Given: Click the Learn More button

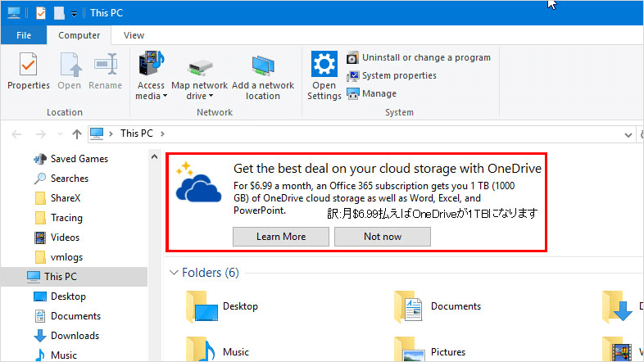Looking at the screenshot, I should [281, 237].
